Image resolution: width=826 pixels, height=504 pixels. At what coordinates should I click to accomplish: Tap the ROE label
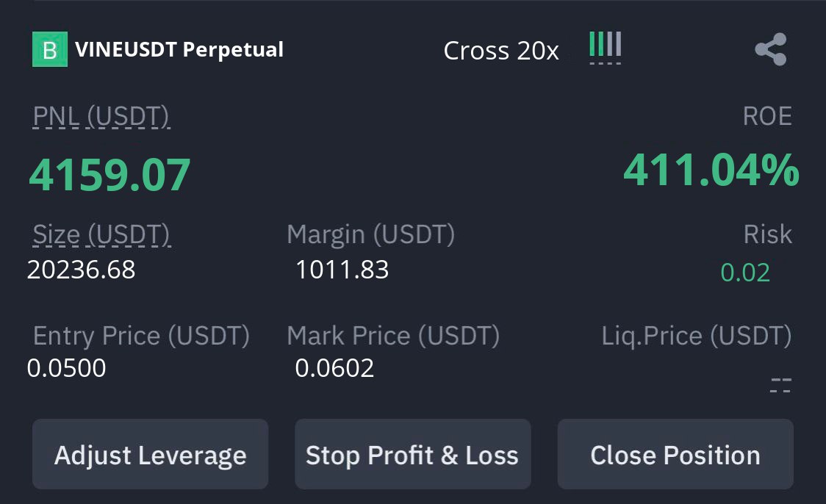point(767,116)
